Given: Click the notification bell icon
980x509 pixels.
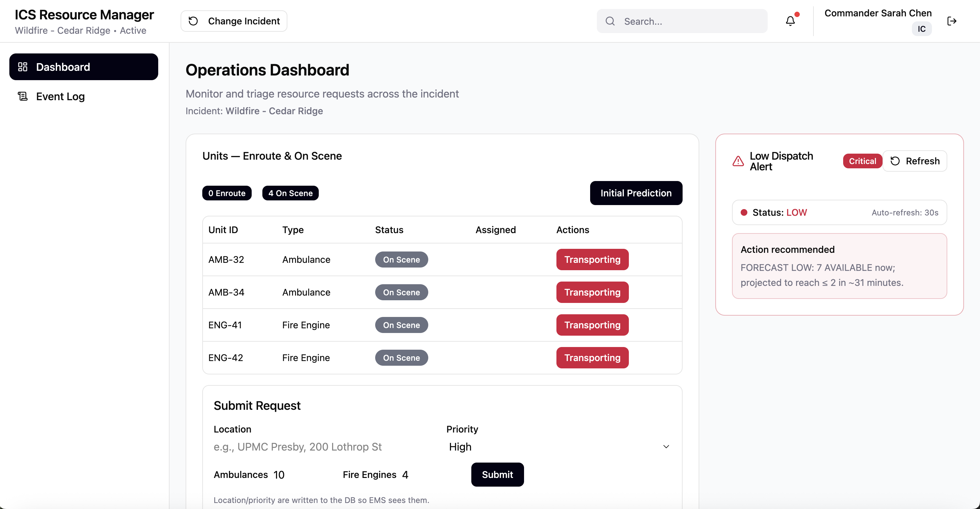Looking at the screenshot, I should [x=790, y=21].
